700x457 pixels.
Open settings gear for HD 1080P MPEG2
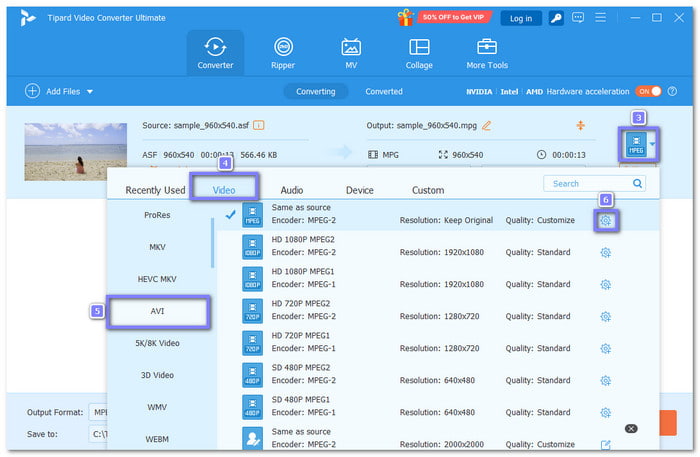pos(605,253)
